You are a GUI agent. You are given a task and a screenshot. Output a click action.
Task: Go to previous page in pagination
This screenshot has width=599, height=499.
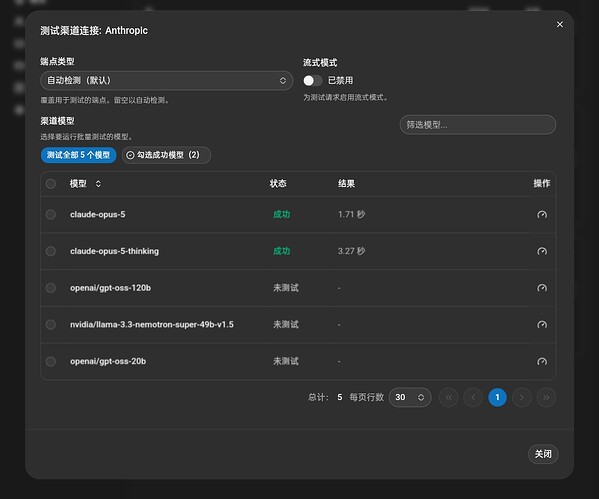[473, 397]
